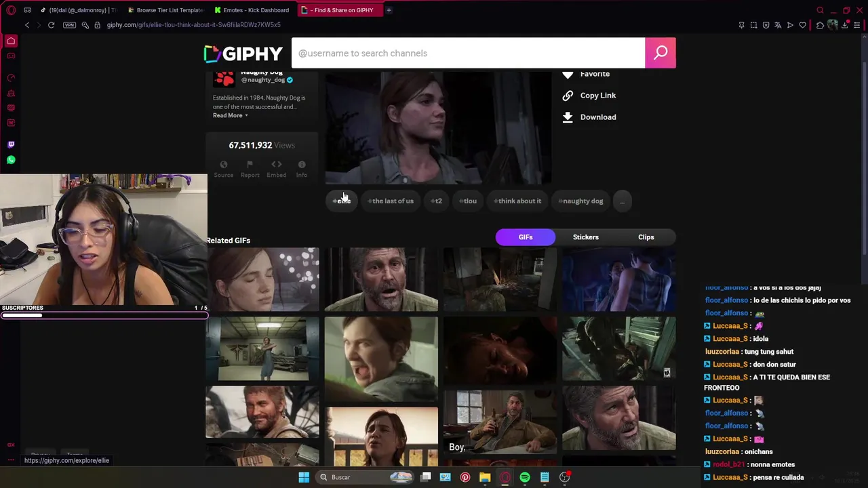Select the GIFs tab
Image resolution: width=868 pixels, height=488 pixels.
point(526,237)
